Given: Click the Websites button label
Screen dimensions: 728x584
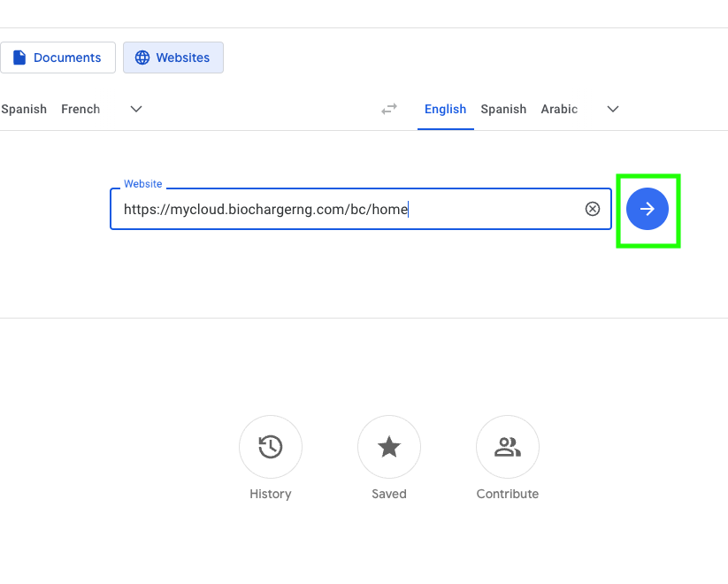Looking at the screenshot, I should point(183,58).
